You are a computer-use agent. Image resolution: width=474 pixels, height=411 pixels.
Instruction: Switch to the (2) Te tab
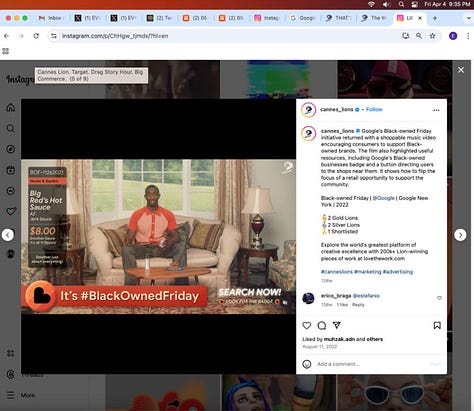tap(159, 18)
